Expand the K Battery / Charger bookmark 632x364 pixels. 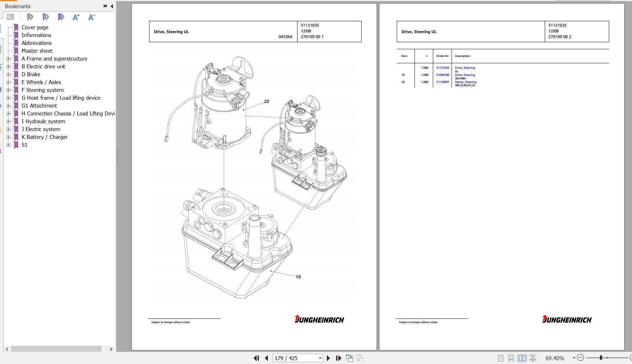pyautogui.click(x=9, y=137)
